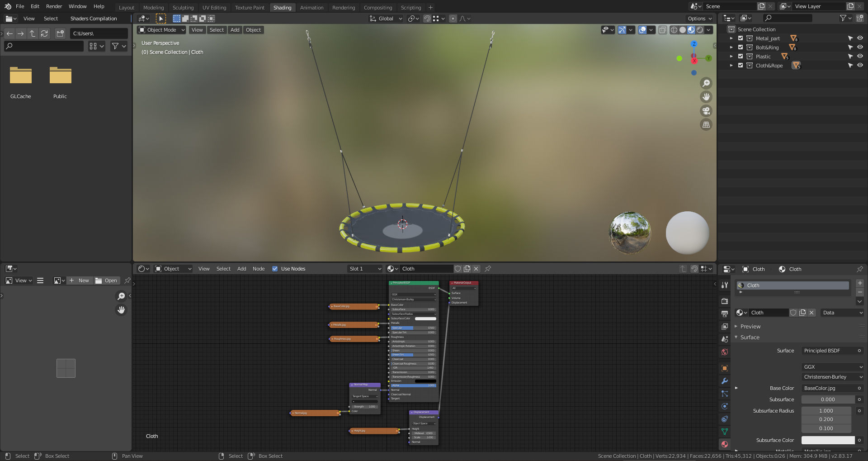Toggle the camera view icon in viewport
This screenshot has height=461, width=868.
706,111
